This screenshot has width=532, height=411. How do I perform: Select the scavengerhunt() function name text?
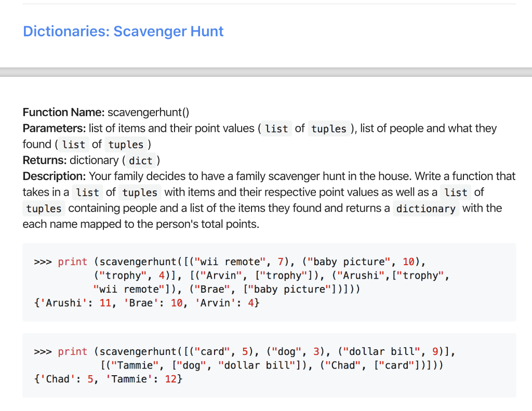(x=150, y=112)
